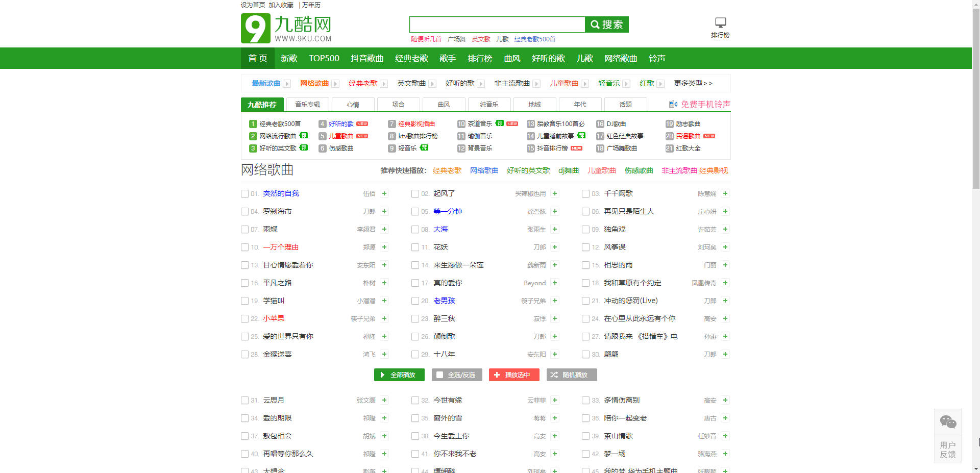The height and width of the screenshot is (473, 980).
Task: Click into the search input field
Action: click(x=497, y=24)
